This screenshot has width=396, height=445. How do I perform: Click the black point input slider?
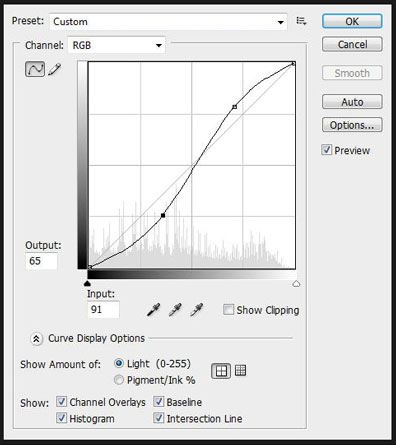pos(87,284)
